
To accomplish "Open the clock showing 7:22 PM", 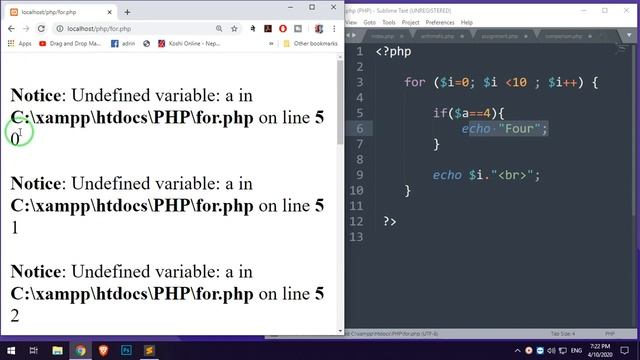I will click(x=600, y=350).
